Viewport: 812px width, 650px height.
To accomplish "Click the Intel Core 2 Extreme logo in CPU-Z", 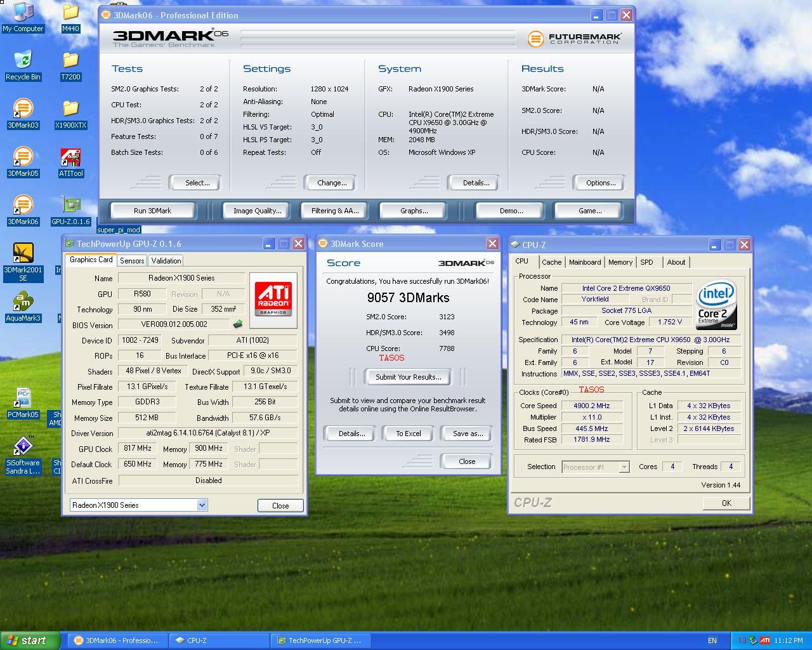I will 717,304.
